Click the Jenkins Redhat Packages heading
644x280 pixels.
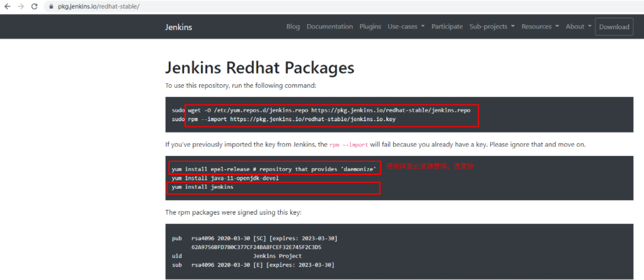259,67
